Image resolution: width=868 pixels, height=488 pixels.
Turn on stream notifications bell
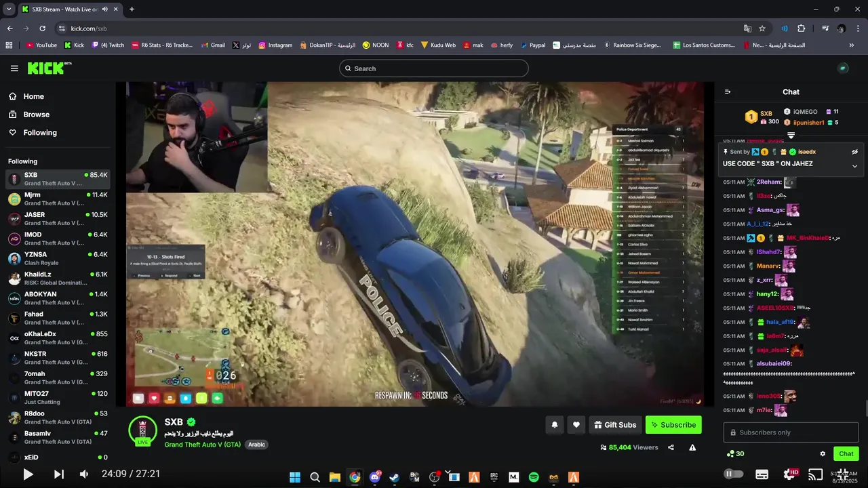[x=555, y=425]
